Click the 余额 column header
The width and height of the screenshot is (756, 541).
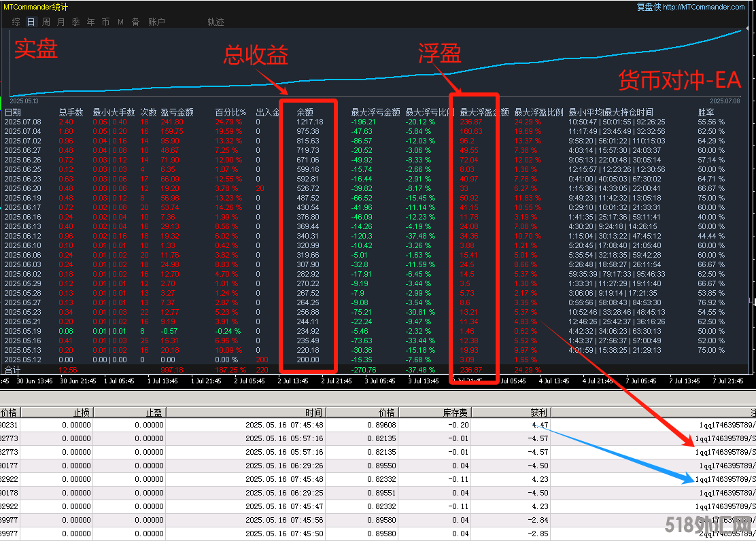point(305,112)
